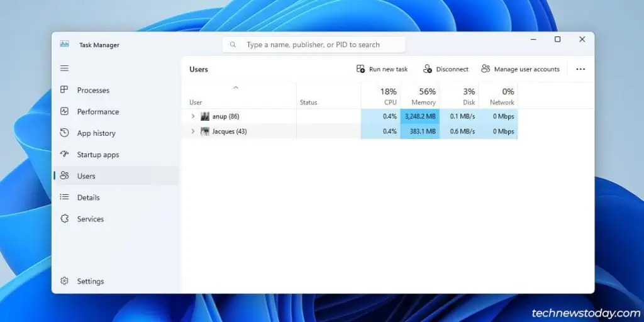Click anup's user avatar
Screen dimensions: 644x322
click(x=205, y=116)
